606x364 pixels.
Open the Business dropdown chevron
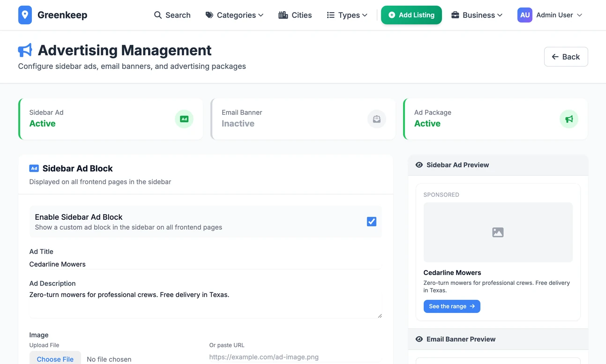[x=500, y=15]
